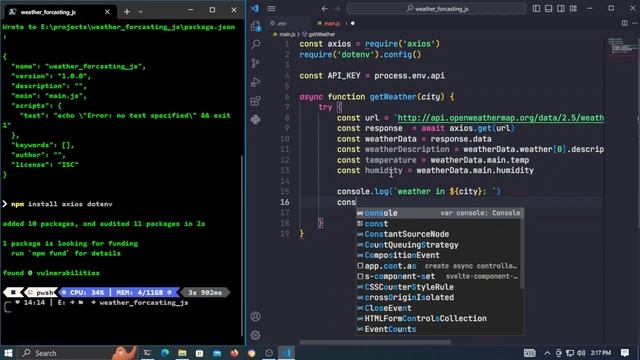Select the 'console' autocomplete suggestion
The height and width of the screenshot is (360, 640).
[440, 213]
